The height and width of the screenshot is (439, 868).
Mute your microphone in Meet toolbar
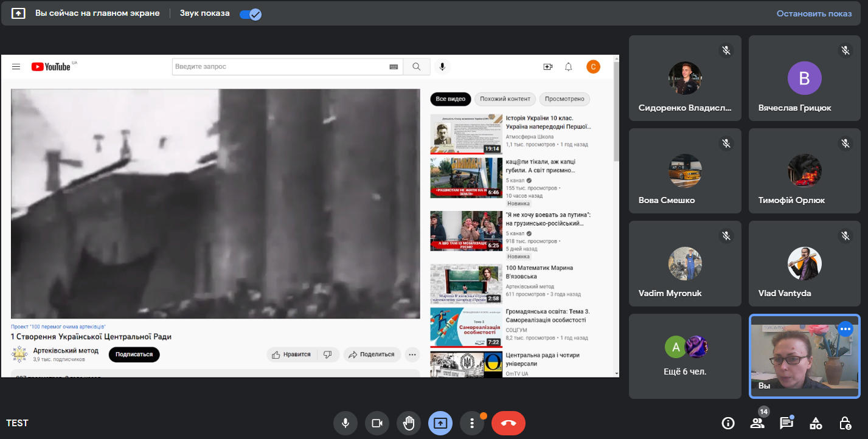[345, 423]
